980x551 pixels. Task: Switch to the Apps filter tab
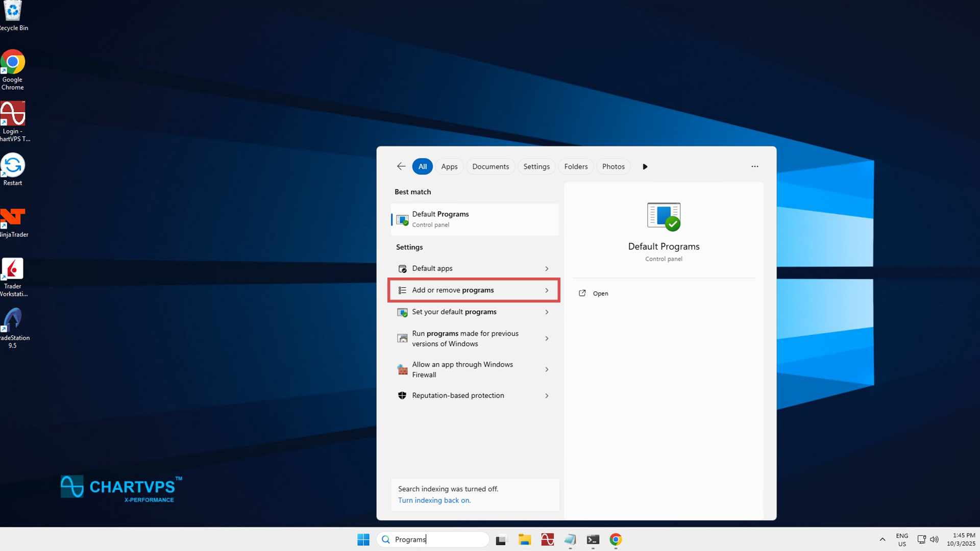tap(449, 166)
